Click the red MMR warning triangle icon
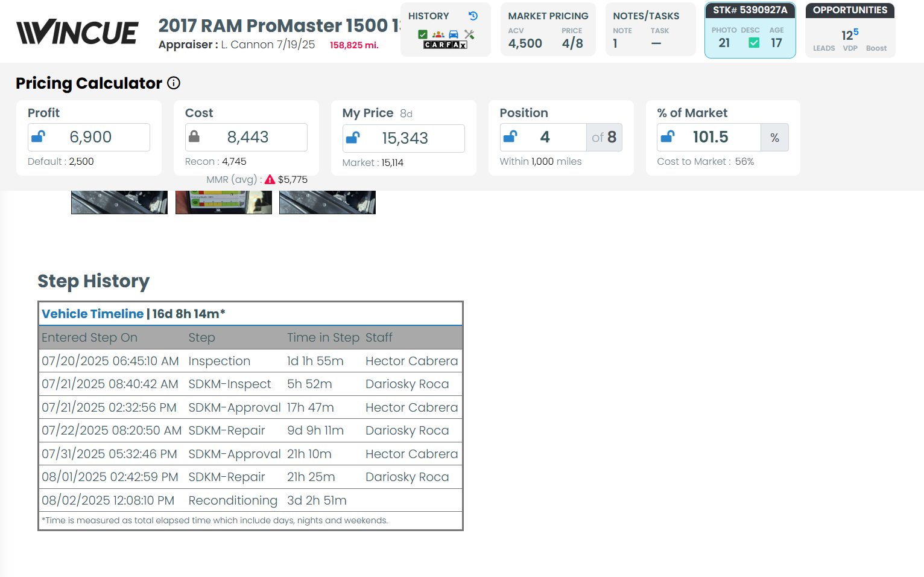This screenshot has width=924, height=577. 270,179
